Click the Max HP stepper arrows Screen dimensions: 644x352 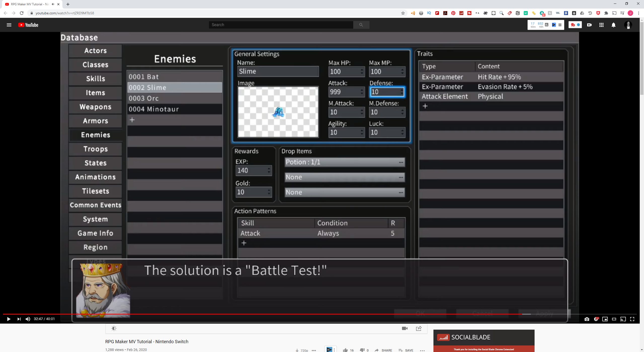tap(362, 71)
